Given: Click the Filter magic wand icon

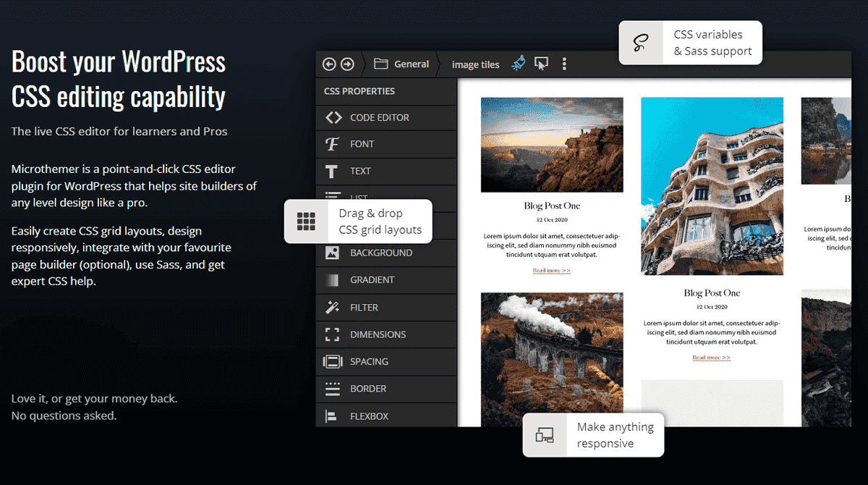Looking at the screenshot, I should tap(332, 307).
